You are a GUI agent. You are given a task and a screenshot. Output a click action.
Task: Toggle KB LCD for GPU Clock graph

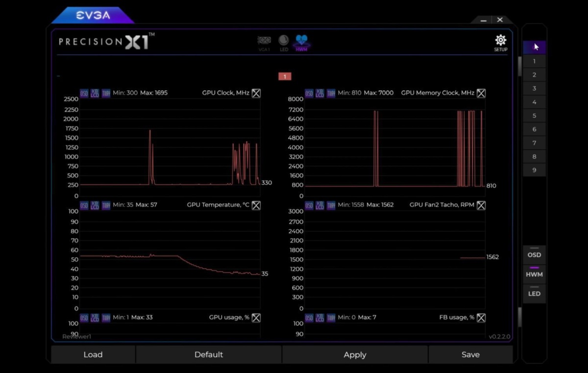[95, 93]
